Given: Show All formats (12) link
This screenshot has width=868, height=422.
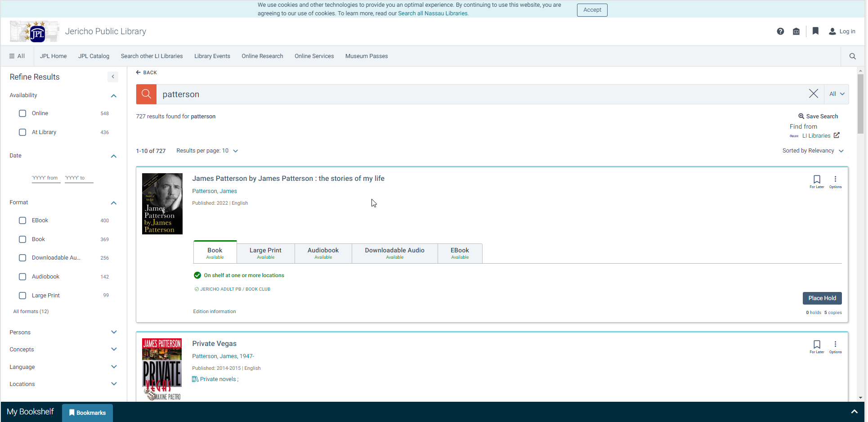Looking at the screenshot, I should 31,311.
